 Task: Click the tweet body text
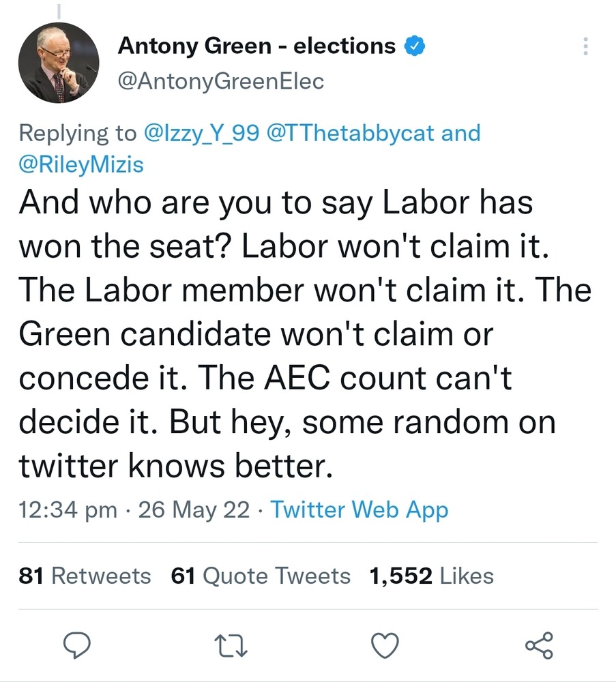point(300,336)
